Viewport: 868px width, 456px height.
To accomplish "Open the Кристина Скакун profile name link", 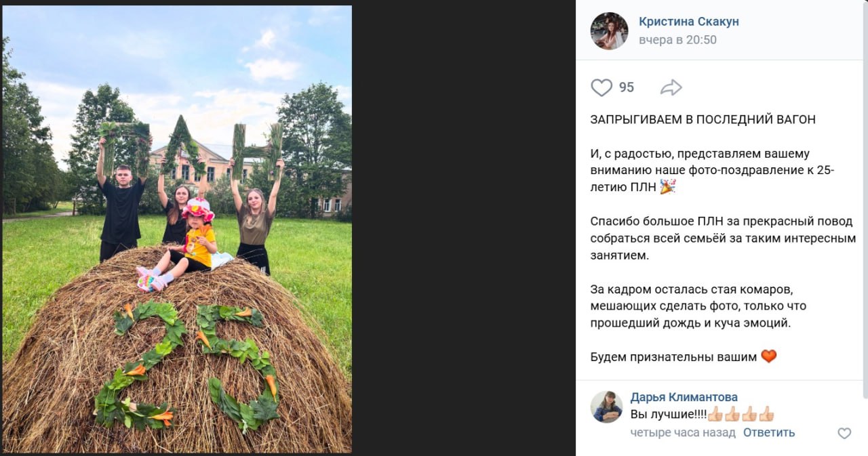I will 689,22.
